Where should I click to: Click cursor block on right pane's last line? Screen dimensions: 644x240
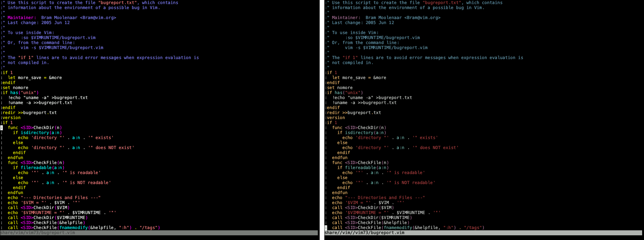pyautogui.click(x=326, y=228)
